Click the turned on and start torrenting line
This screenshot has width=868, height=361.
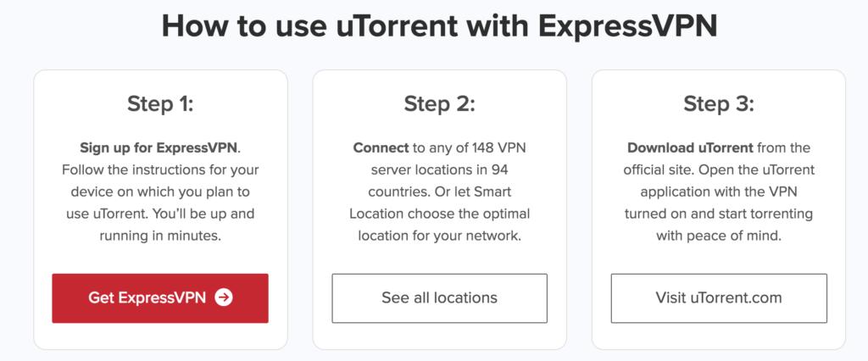click(x=719, y=214)
